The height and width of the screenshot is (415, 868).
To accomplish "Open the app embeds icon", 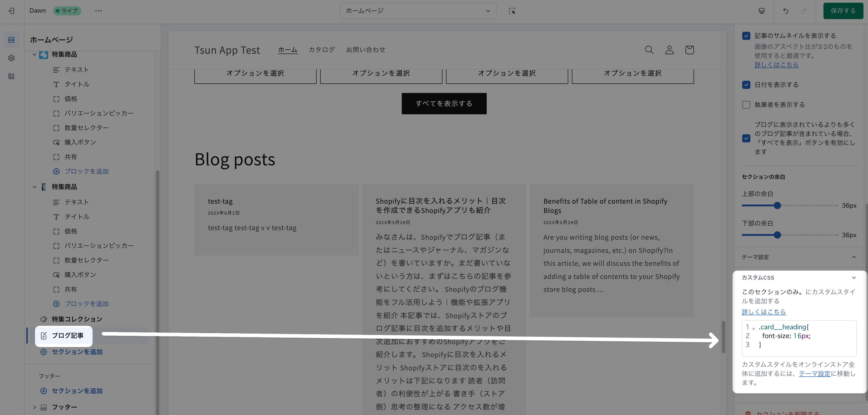I will click(11, 76).
